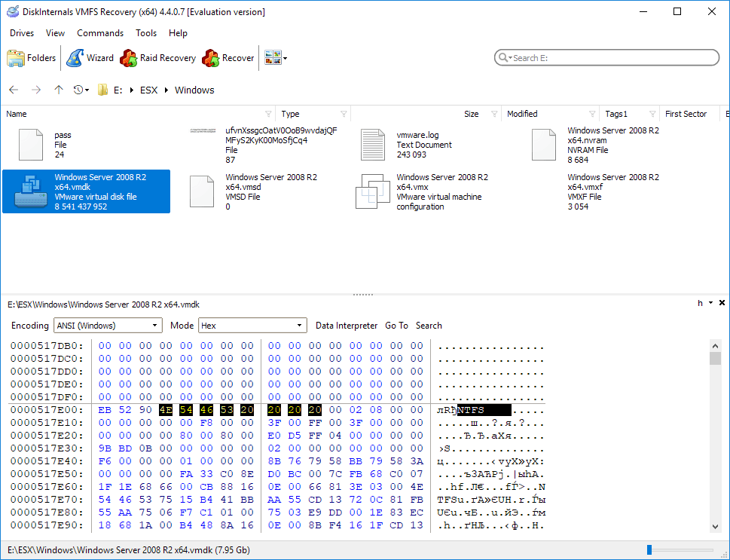Open the Tools menu
730x560 pixels.
[146, 33]
